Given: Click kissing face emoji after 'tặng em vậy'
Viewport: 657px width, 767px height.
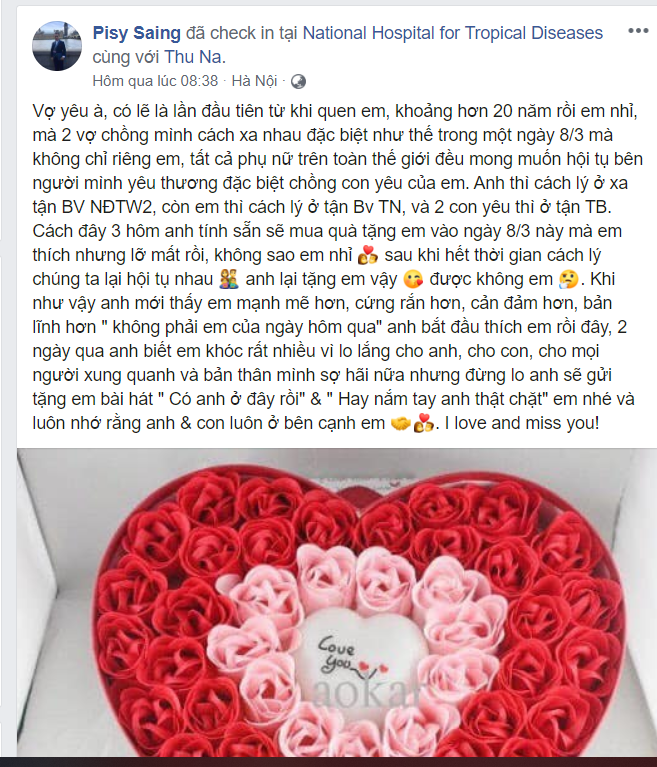Looking at the screenshot, I should click(x=413, y=279).
